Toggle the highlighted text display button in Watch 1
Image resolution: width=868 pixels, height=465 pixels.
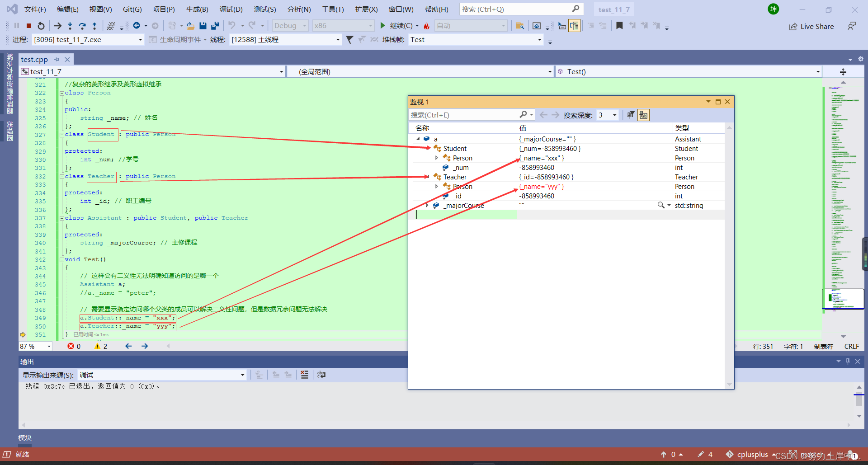pos(643,115)
